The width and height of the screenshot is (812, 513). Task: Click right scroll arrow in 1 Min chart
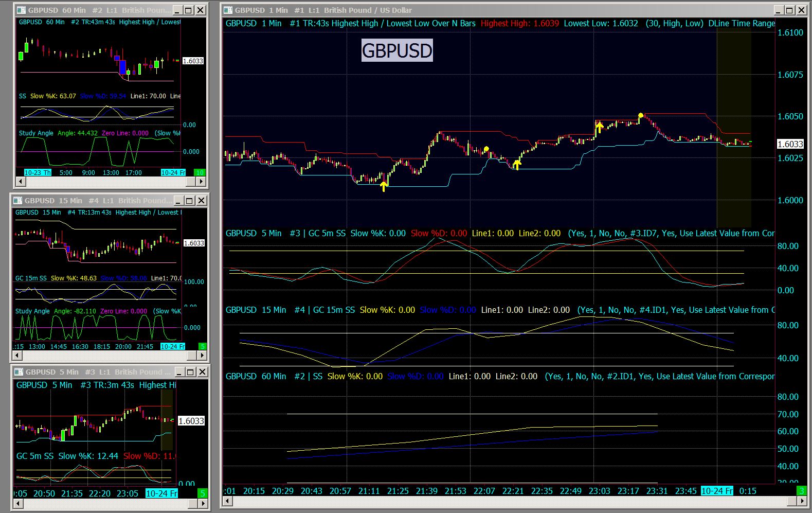[802, 501]
